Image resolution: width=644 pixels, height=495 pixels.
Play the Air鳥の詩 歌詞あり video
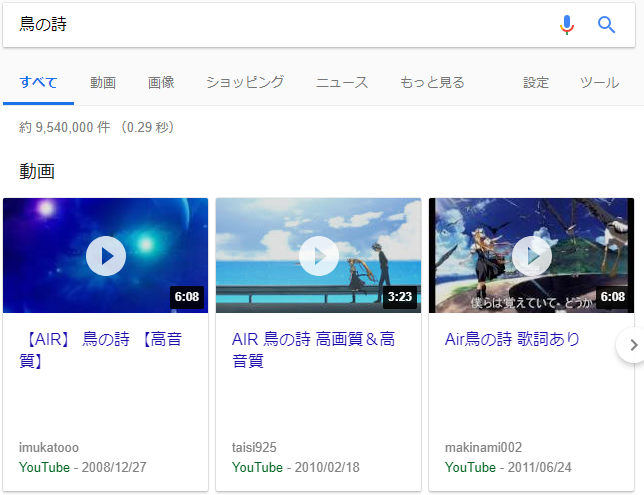coord(532,256)
